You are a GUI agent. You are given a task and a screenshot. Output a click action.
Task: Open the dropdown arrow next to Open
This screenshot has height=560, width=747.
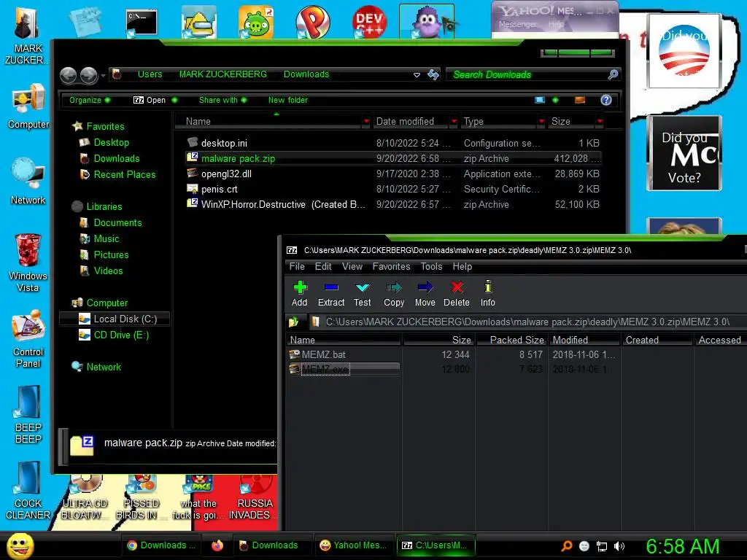tap(174, 100)
